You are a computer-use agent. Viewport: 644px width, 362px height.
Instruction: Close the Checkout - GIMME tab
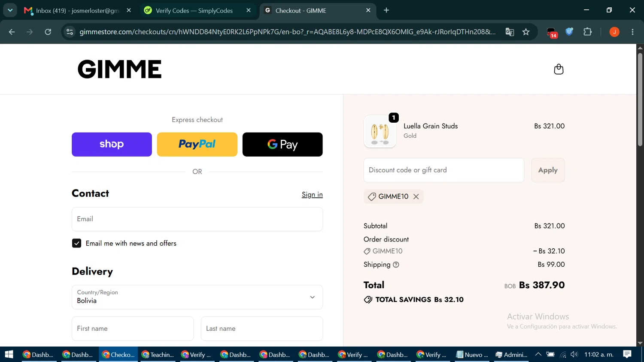tap(368, 10)
